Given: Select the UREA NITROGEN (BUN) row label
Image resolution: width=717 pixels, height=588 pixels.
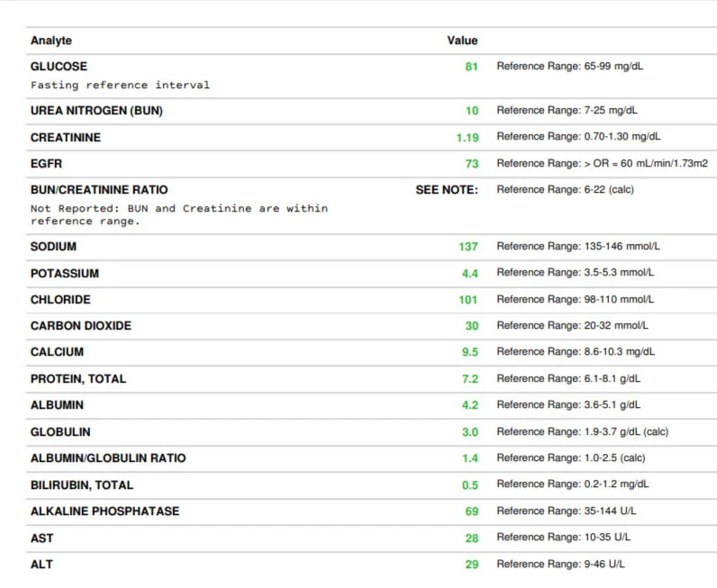Looking at the screenshot, I should [x=96, y=111].
